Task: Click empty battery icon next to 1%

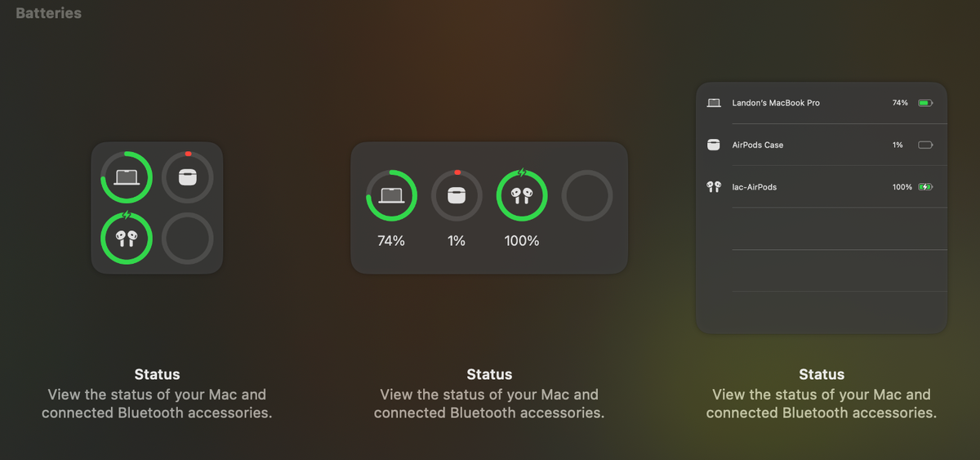Action: [x=925, y=145]
